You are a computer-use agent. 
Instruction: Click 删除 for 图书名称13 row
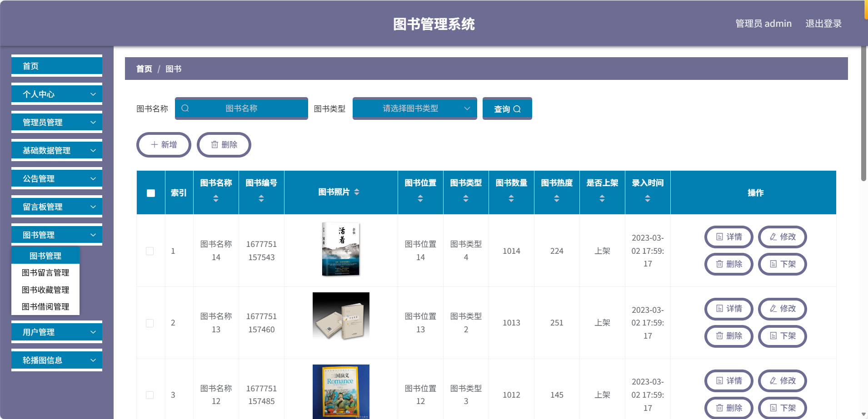pyautogui.click(x=729, y=336)
